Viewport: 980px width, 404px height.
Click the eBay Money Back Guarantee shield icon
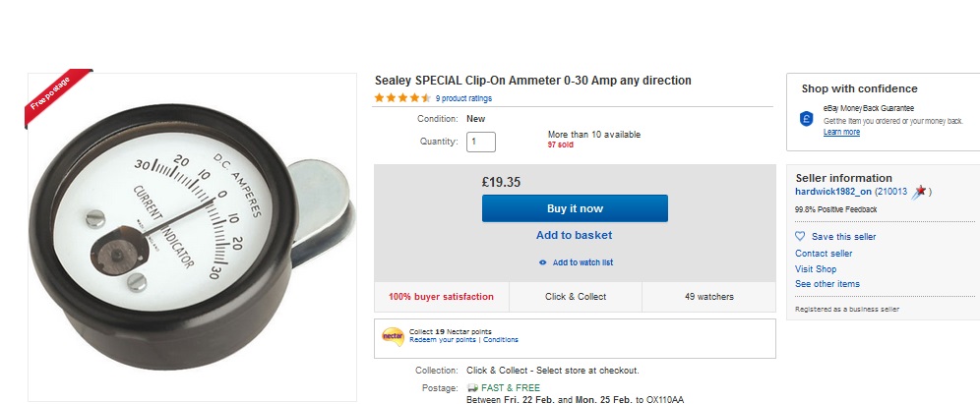click(x=807, y=119)
